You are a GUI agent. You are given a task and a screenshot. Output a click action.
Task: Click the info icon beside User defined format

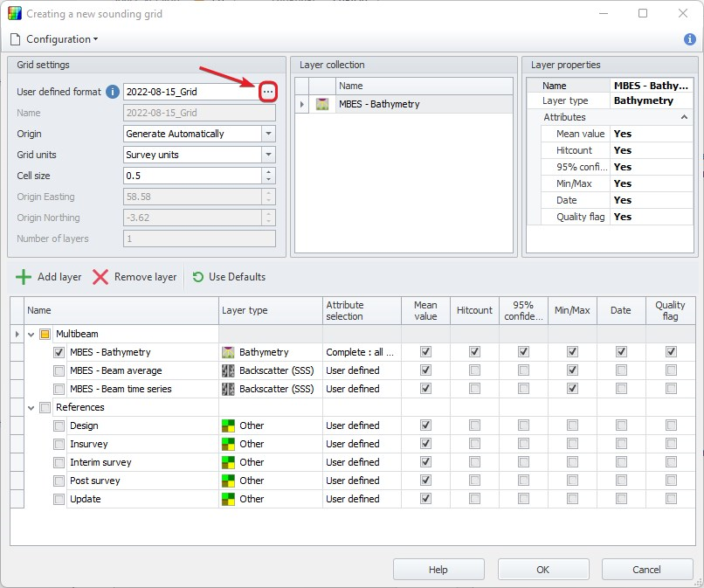(112, 92)
